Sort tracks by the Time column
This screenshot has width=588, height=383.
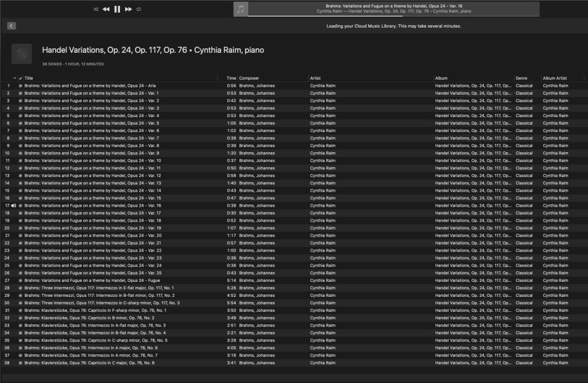point(231,78)
